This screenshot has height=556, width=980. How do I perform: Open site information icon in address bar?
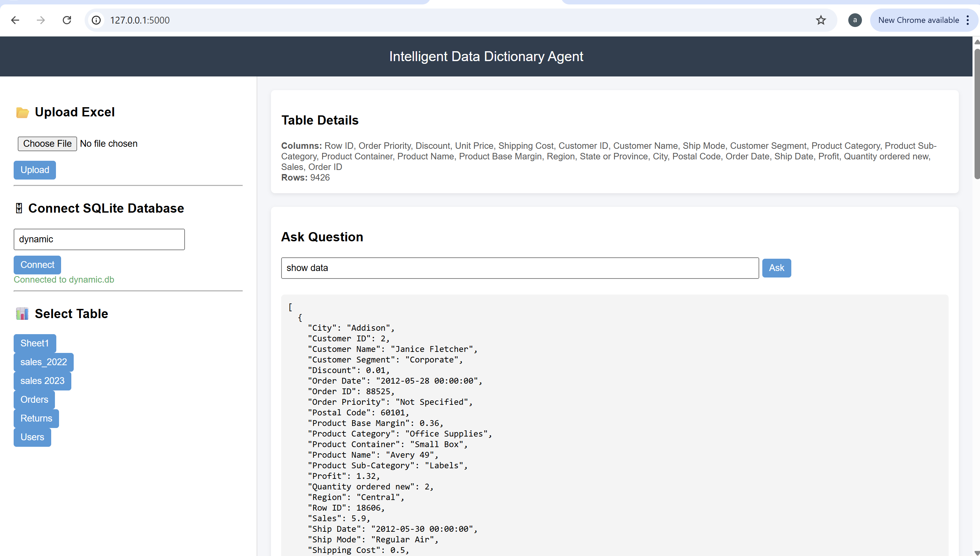point(96,20)
